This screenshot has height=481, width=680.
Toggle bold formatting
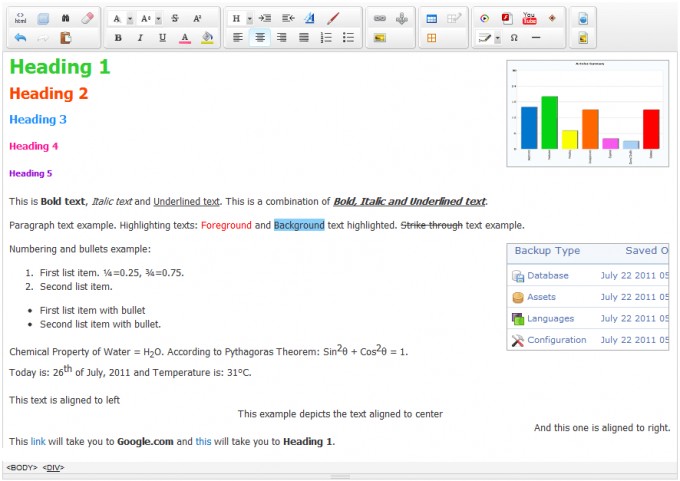118,38
